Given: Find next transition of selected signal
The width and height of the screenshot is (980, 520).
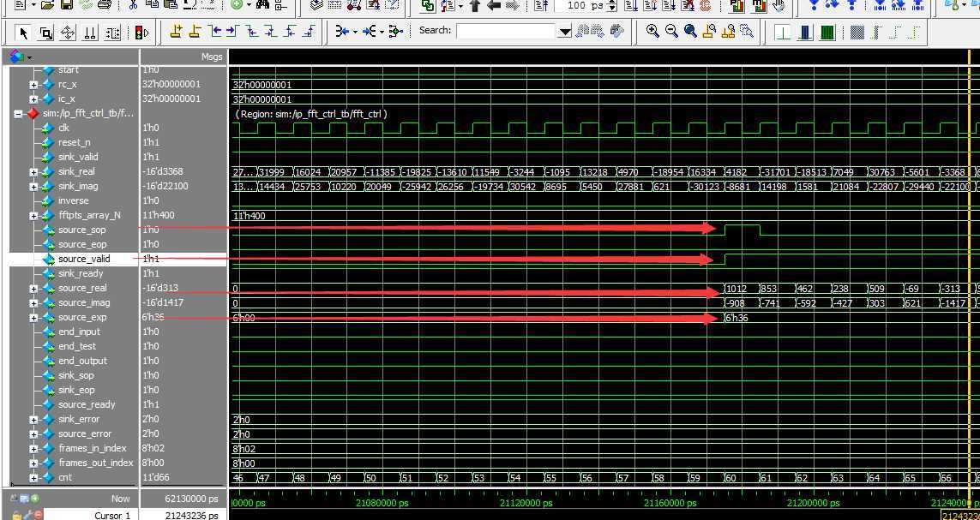Looking at the screenshot, I should coord(231,31).
